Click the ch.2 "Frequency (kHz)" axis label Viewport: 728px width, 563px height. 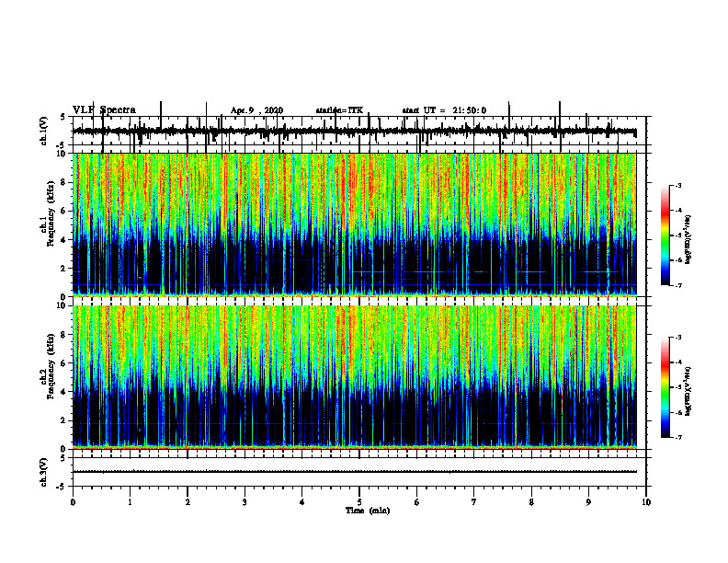coord(51,366)
